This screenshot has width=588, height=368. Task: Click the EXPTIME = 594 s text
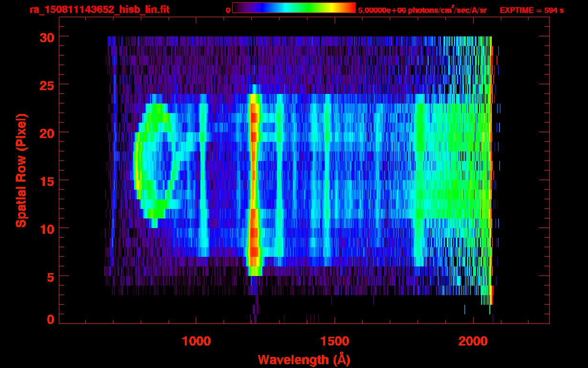531,10
